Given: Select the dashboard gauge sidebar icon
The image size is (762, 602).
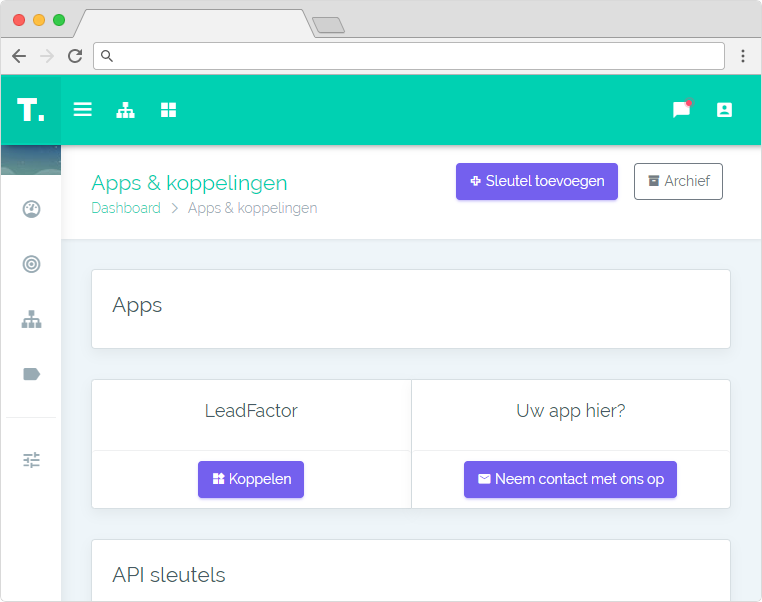Looking at the screenshot, I should tap(31, 208).
